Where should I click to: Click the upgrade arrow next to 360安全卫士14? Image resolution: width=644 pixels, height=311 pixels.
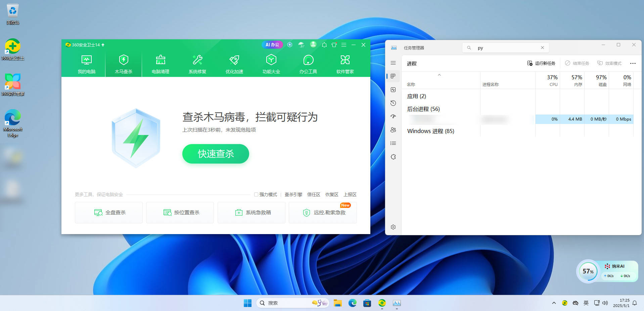point(103,45)
